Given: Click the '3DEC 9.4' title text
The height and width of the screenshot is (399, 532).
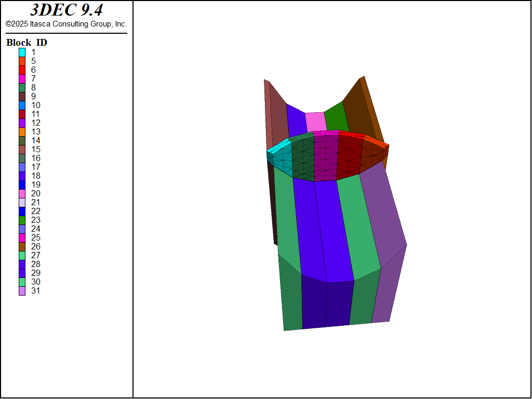Looking at the screenshot, I should pos(66,10).
